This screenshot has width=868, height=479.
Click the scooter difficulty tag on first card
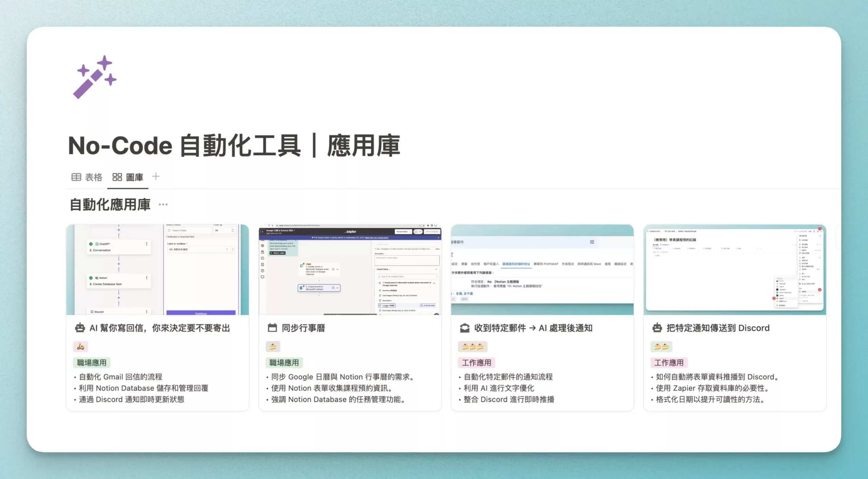pos(81,347)
